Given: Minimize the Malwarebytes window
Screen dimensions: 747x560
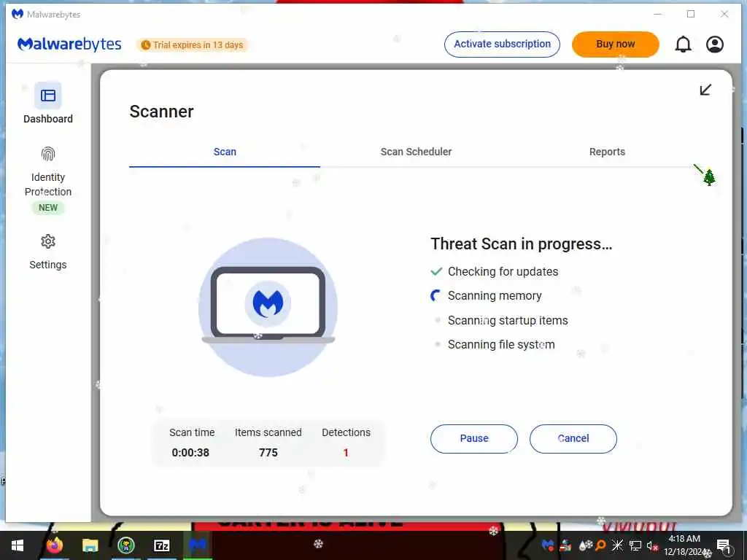Looking at the screenshot, I should (658, 15).
